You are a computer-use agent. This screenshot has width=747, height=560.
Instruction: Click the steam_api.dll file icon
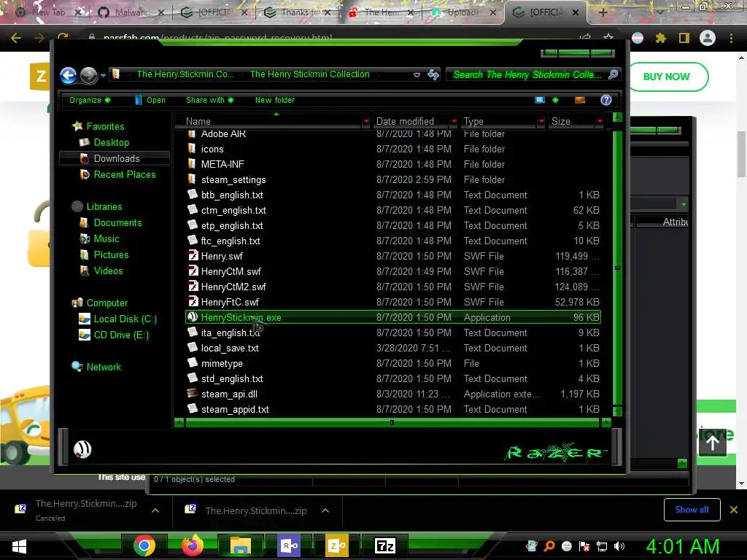(193, 393)
